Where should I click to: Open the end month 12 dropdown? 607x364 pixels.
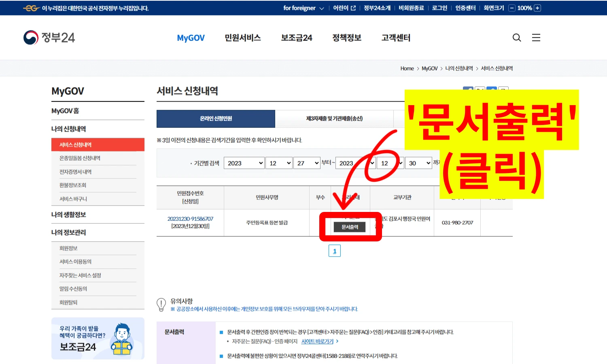390,163
